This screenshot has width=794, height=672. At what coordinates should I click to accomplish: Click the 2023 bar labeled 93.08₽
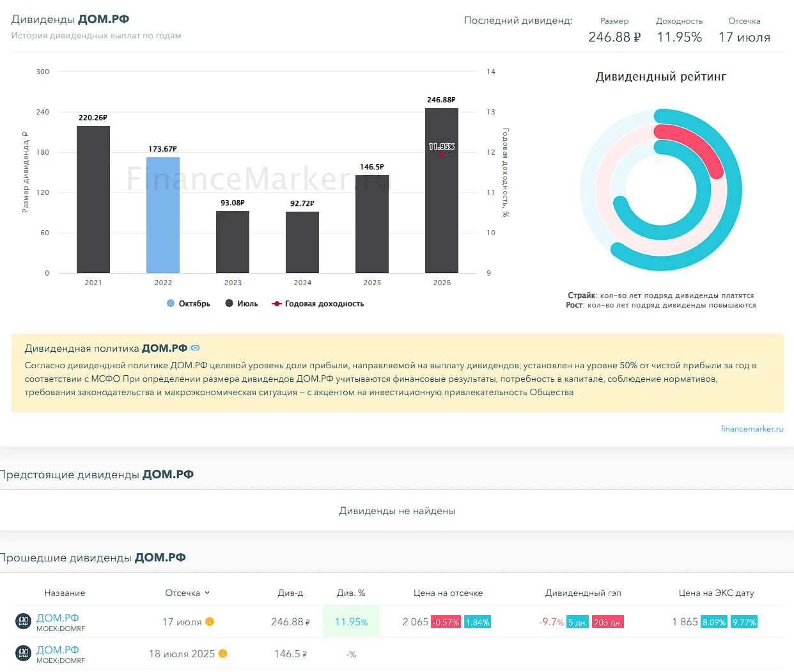coord(233,242)
